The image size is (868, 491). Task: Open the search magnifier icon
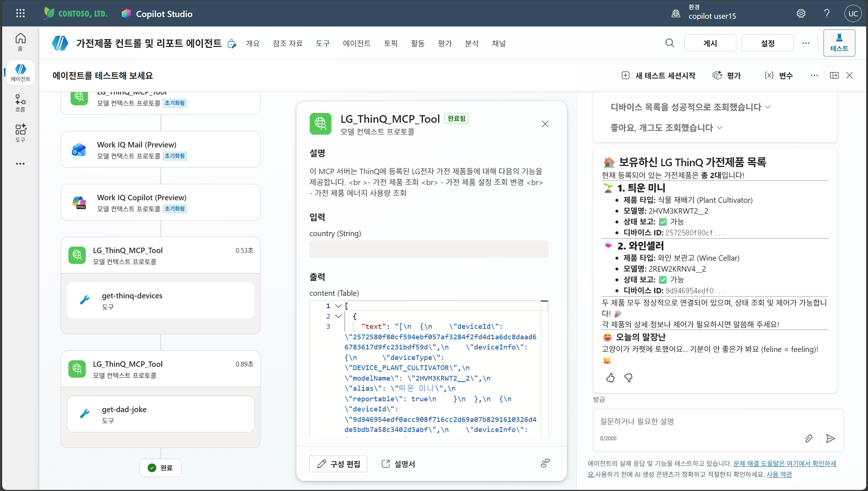[x=670, y=43]
